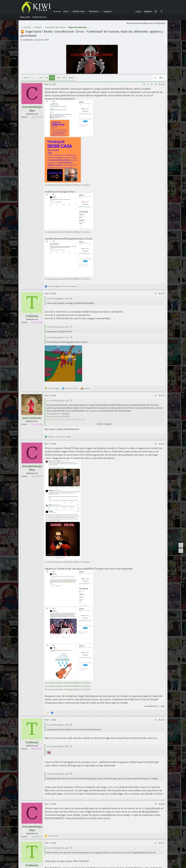Open the reactions list by Chester Rigby and Peru oso donas

[62, 286]
